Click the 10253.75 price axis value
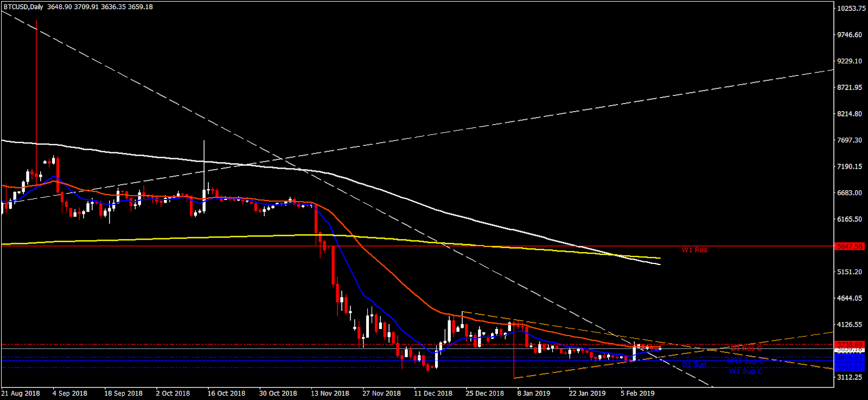 tap(851, 8)
